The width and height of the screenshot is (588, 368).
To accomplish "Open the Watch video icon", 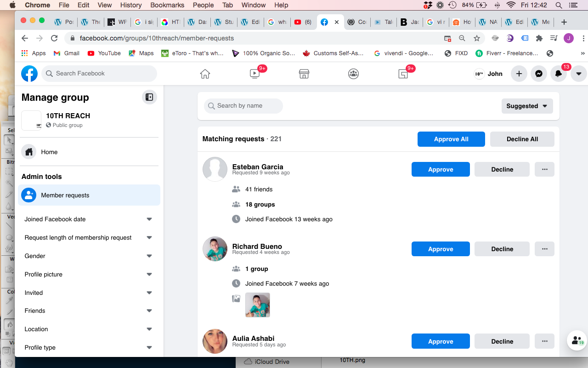I will click(x=254, y=74).
